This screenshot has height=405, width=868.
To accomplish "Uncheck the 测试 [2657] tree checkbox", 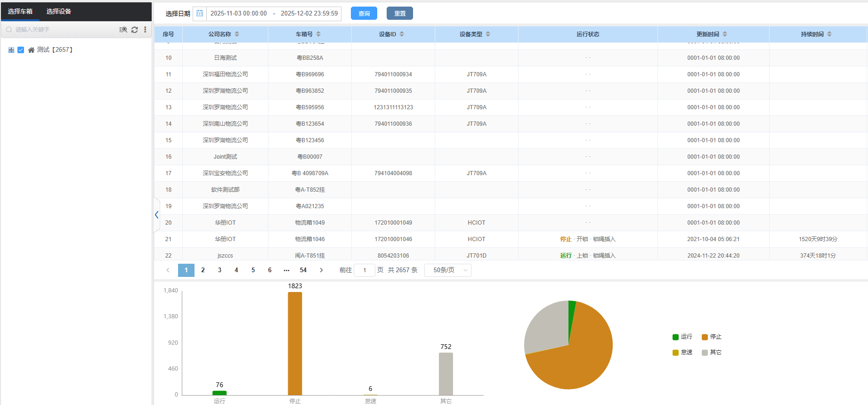I will pyautogui.click(x=21, y=50).
